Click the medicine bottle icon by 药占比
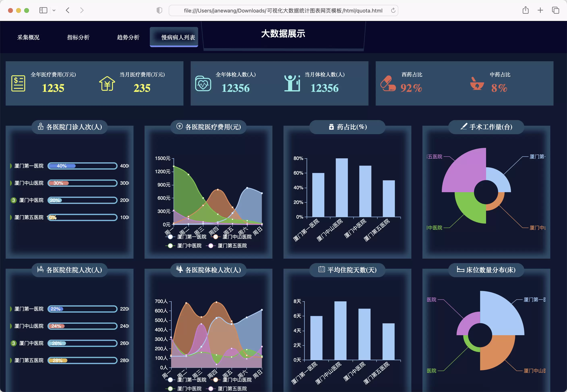The image size is (567, 392). tap(331, 127)
